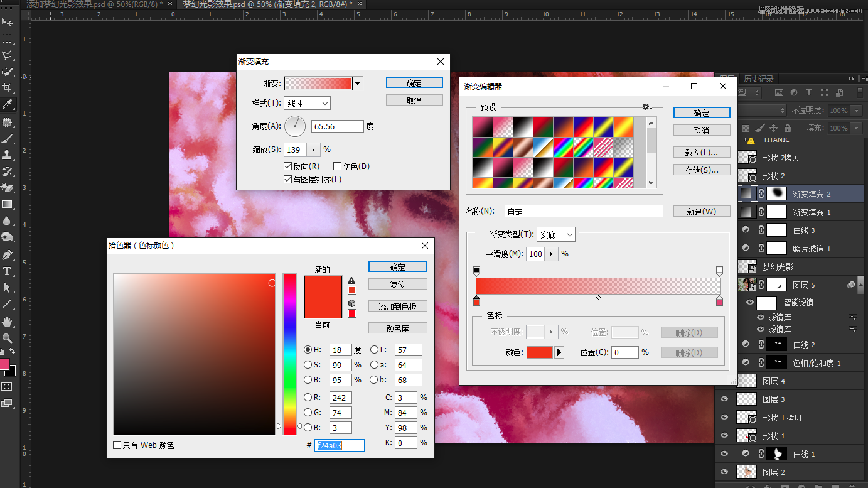Click 取消 in the 渐变填充 dialog
This screenshot has width=868, height=488.
[x=414, y=100]
